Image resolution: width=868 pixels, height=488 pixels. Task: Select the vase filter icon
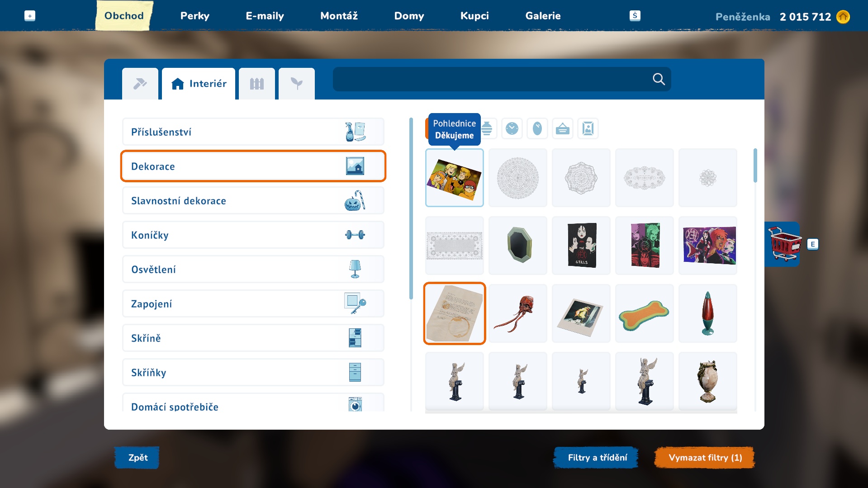(488, 129)
